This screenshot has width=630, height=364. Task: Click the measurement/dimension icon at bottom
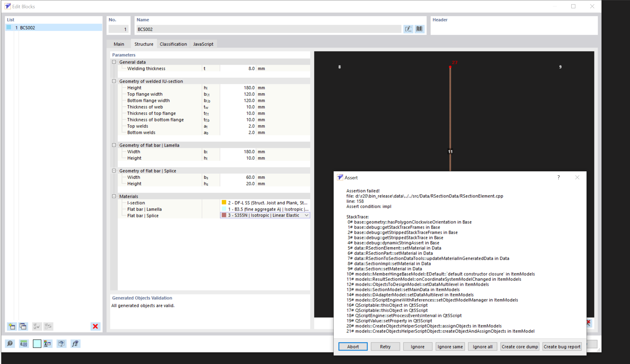pyautogui.click(x=23, y=344)
